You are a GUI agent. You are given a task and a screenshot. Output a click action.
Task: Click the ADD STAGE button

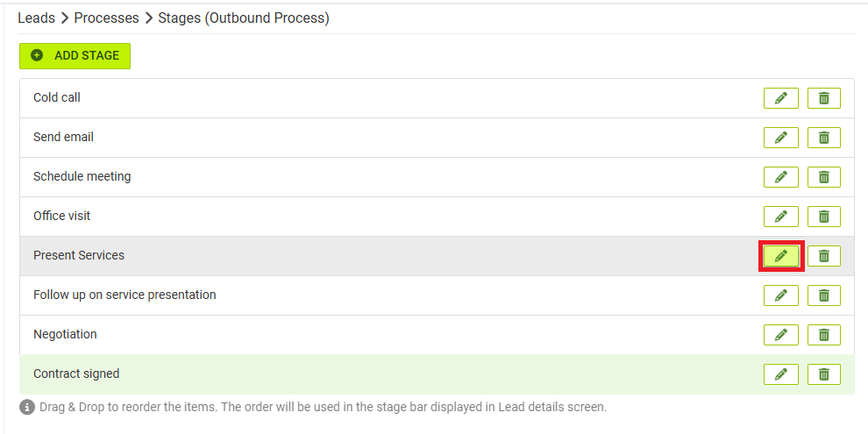(75, 56)
